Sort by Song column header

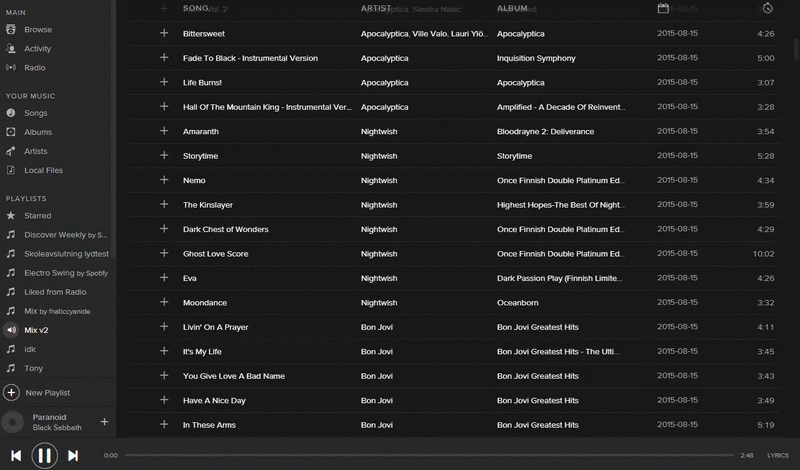tap(195, 8)
